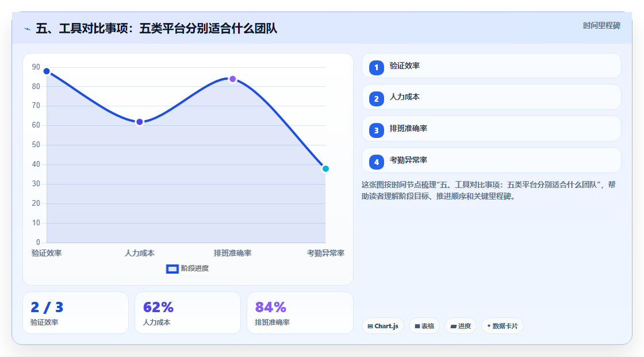Click the description paragraph starting 这张图按时间节点
The width and height of the screenshot is (644, 357).
click(x=488, y=190)
